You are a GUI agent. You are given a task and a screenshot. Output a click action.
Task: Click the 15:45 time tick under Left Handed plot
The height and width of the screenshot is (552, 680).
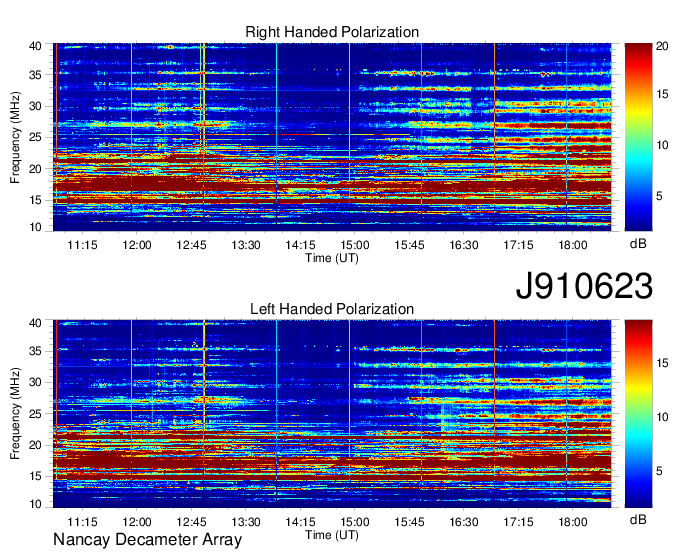point(409,522)
